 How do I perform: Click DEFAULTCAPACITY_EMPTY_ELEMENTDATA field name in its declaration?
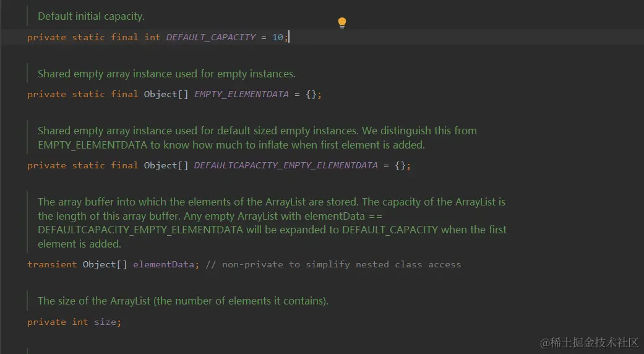286,165
